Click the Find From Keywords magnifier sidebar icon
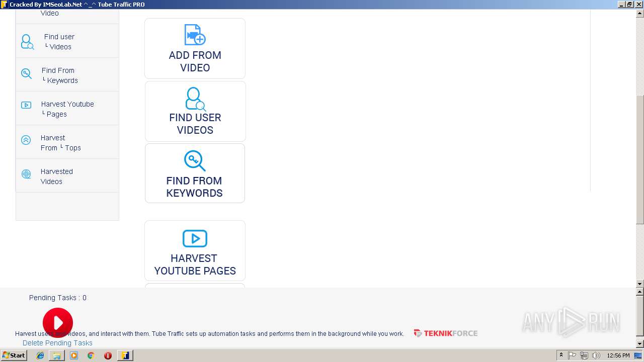The image size is (644, 362). tap(26, 74)
